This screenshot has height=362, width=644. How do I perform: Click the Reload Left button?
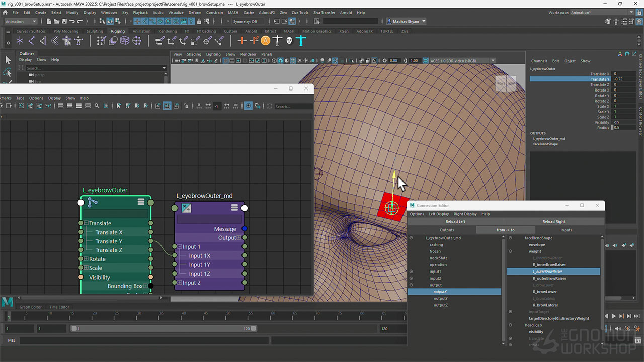pos(455,222)
